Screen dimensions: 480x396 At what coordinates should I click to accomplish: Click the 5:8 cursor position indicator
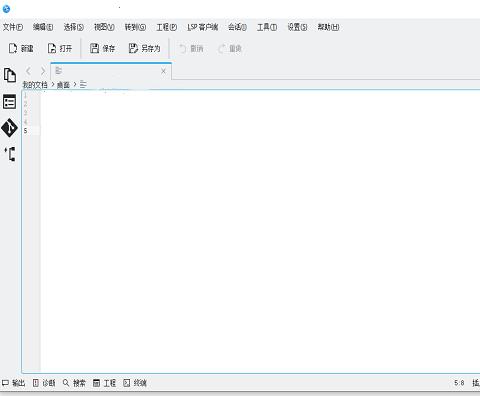[x=459, y=383]
